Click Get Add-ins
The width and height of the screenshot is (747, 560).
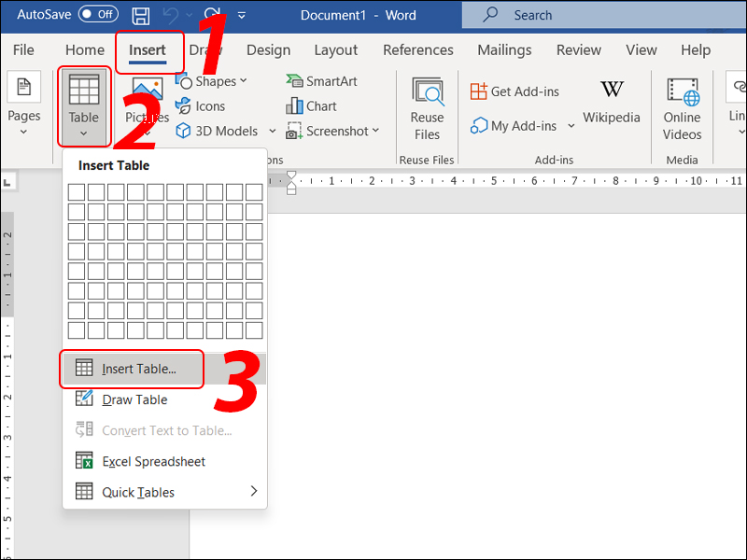[x=515, y=91]
